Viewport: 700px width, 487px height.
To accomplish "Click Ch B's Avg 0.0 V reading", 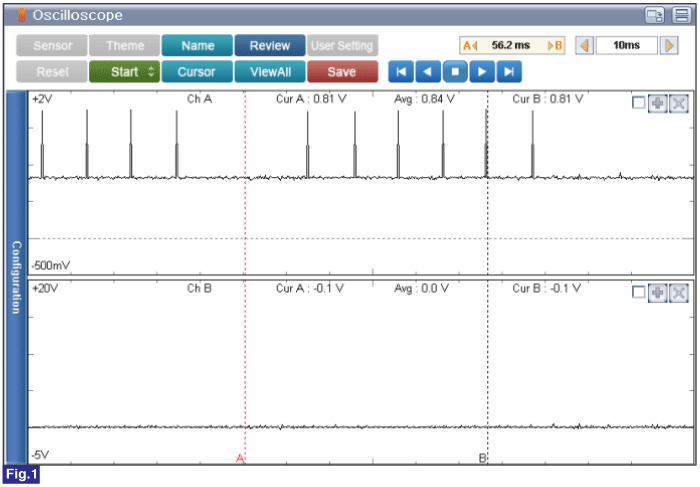I will 421,288.
